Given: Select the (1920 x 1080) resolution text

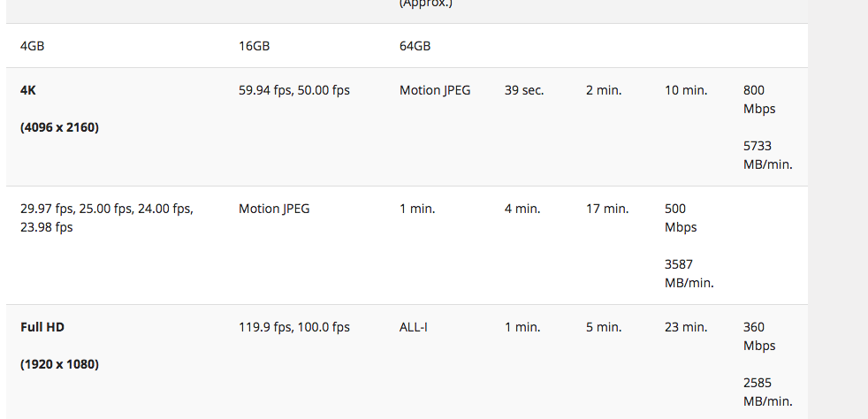Looking at the screenshot, I should (x=59, y=364).
